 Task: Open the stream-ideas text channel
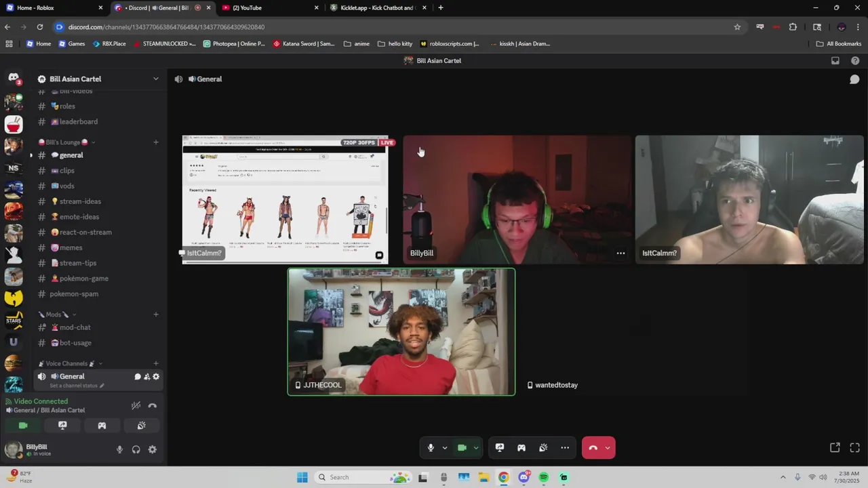coord(80,201)
